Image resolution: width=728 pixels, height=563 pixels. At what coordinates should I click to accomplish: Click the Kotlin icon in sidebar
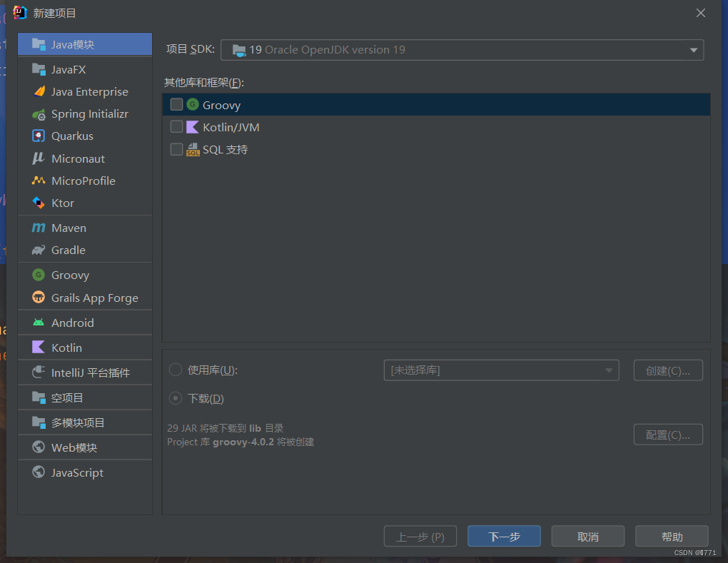click(x=39, y=348)
